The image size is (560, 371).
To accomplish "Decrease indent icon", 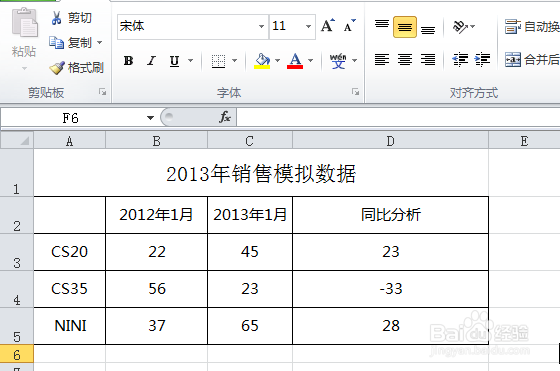I will coord(460,59).
